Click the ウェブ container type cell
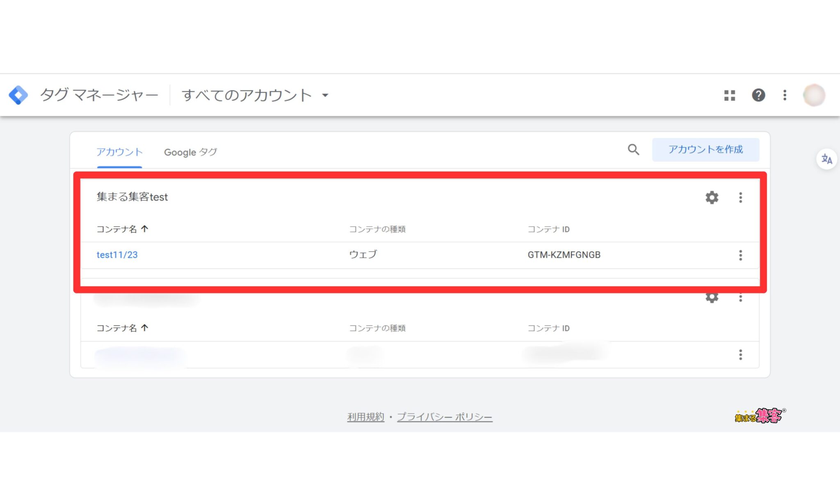 tap(363, 254)
